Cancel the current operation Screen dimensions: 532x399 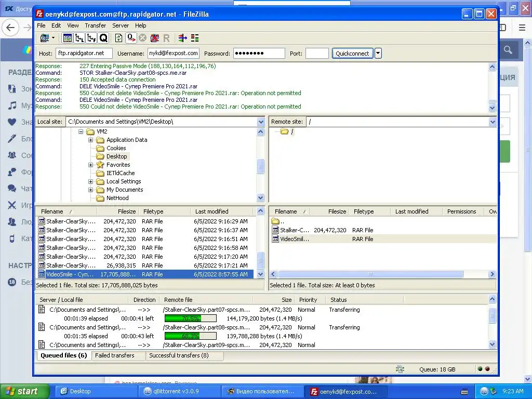coord(142,38)
